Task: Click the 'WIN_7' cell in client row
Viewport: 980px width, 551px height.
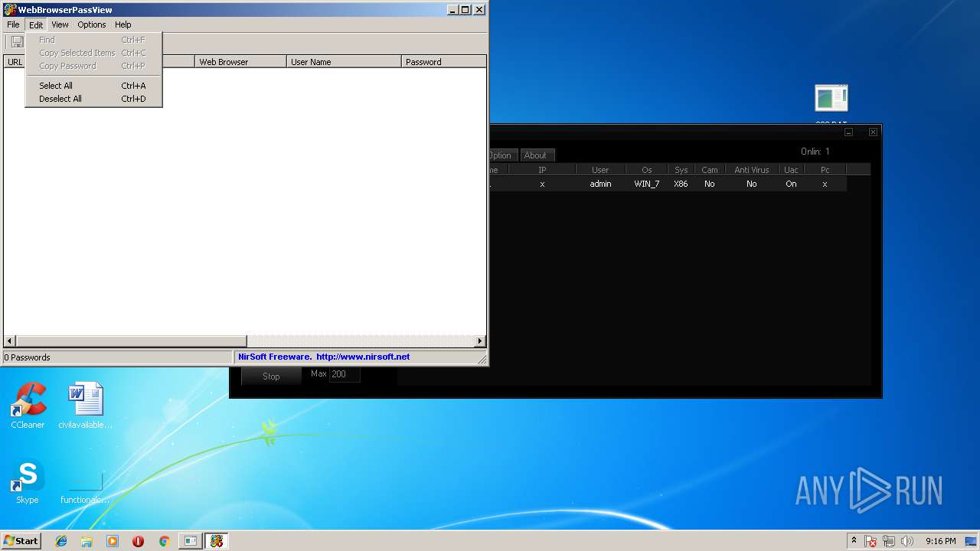Action: pyautogui.click(x=647, y=184)
